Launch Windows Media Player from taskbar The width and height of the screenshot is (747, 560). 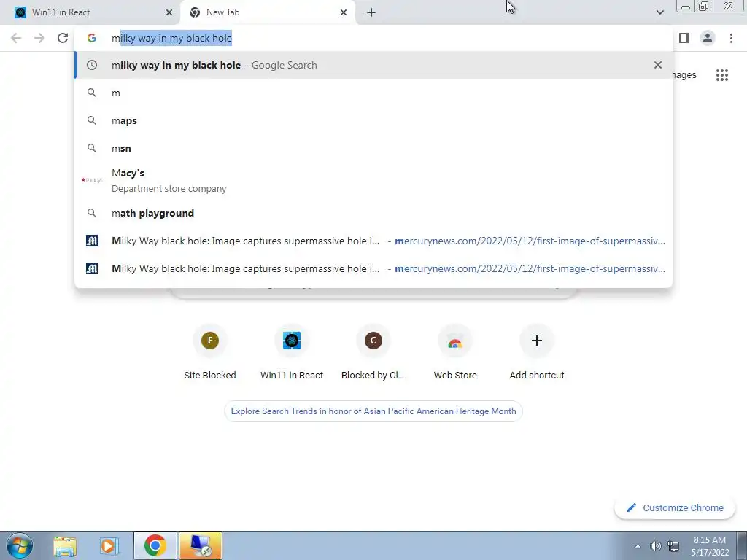[x=109, y=545]
